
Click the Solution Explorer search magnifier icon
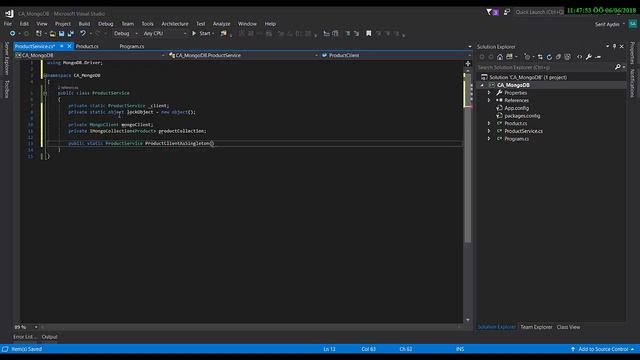pyautogui.click(x=618, y=67)
